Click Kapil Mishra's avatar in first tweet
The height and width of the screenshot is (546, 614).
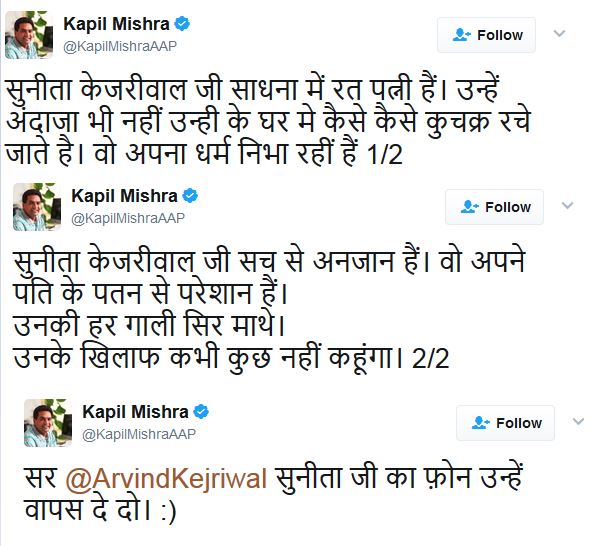point(32,34)
